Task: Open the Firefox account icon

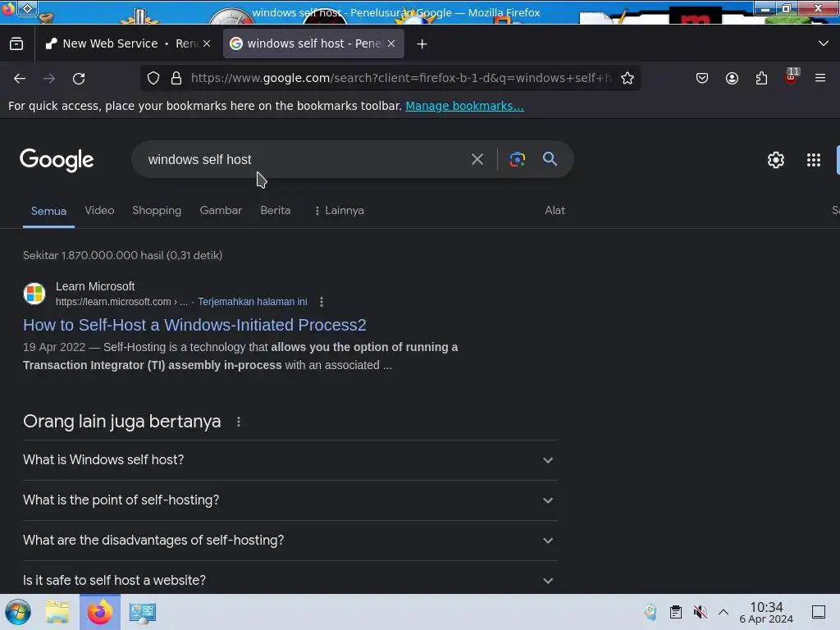Action: 732,78
